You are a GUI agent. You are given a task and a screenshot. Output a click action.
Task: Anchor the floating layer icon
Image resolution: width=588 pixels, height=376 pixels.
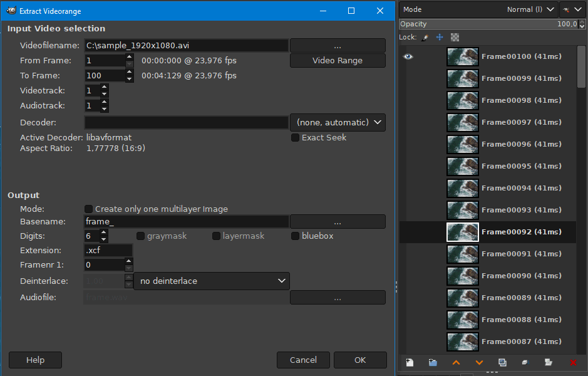tap(525, 362)
